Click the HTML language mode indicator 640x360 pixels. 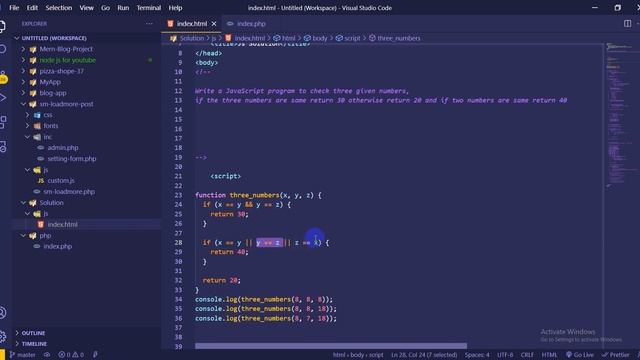tap(549, 355)
